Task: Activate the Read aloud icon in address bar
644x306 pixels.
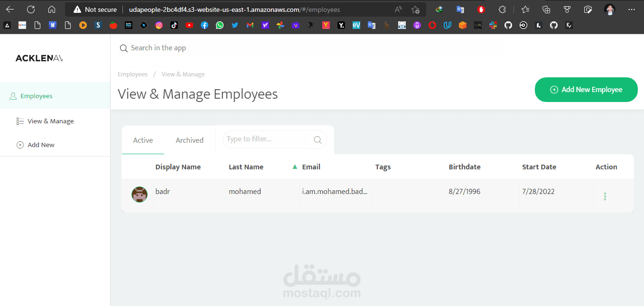Action: point(398,9)
